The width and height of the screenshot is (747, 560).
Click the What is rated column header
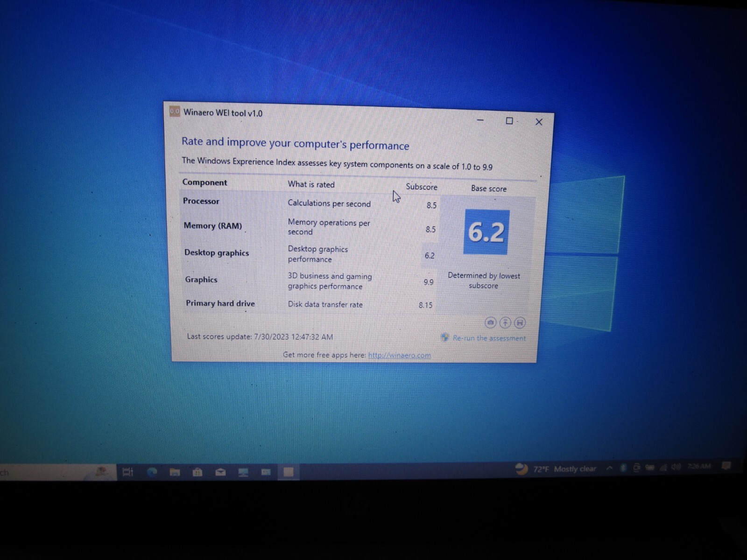[x=311, y=184]
